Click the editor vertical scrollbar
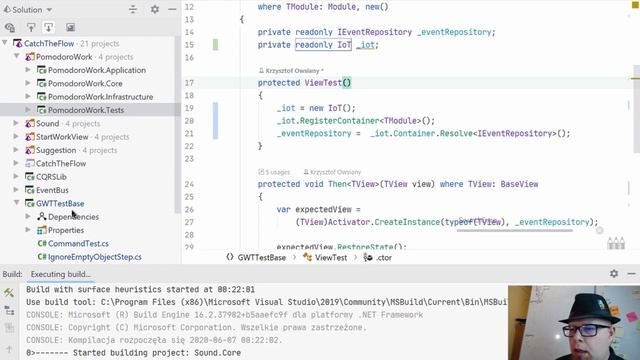The image size is (640, 360). tap(637, 109)
